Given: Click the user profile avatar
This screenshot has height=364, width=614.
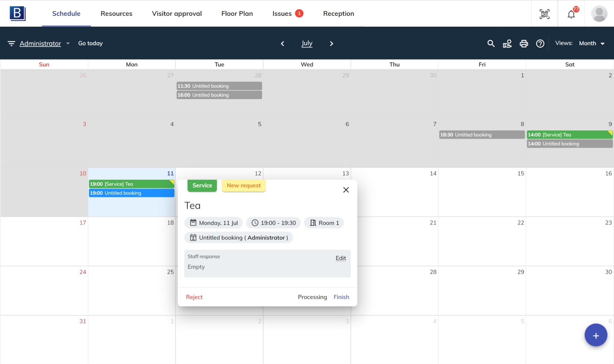Looking at the screenshot, I should pyautogui.click(x=599, y=14).
